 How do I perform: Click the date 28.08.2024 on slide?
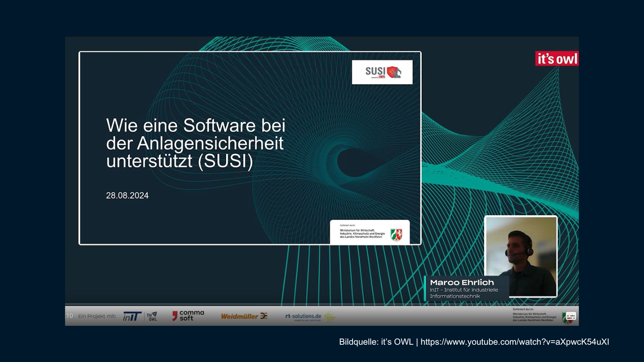pyautogui.click(x=127, y=195)
